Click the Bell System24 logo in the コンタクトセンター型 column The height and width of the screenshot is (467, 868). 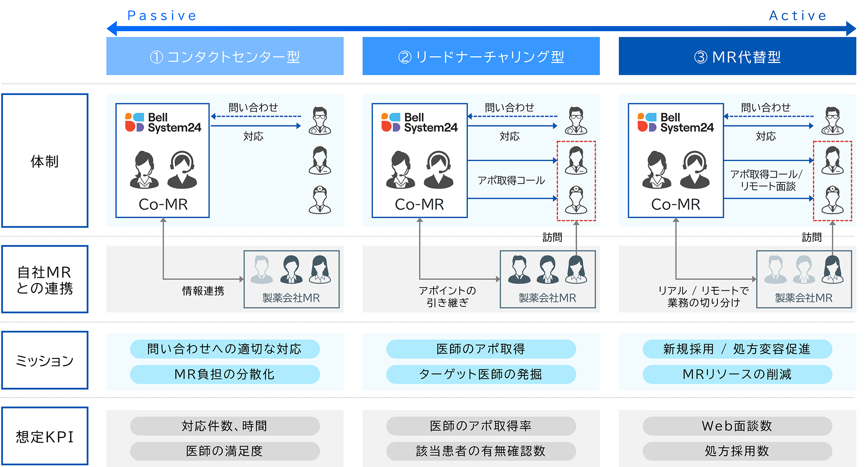click(163, 122)
